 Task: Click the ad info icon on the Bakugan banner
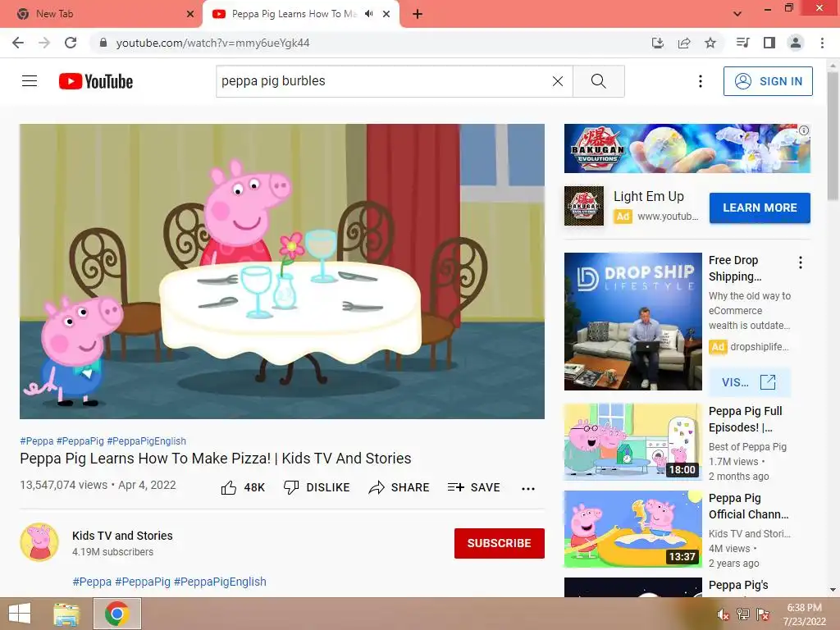coord(804,130)
